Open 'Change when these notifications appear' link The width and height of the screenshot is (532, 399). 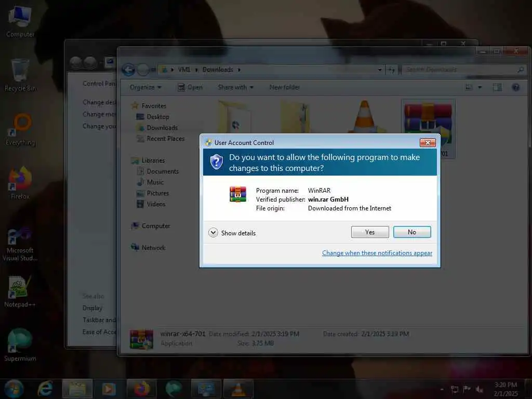[x=377, y=253]
